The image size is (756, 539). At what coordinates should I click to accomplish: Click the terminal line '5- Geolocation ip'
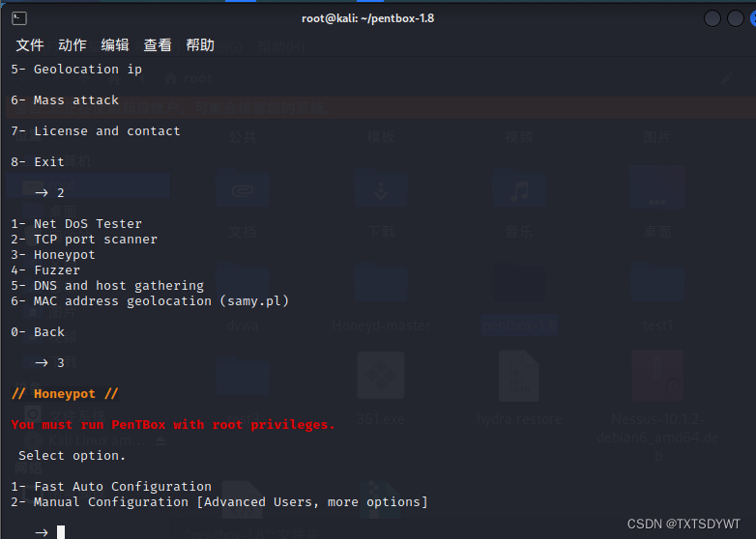click(x=76, y=70)
